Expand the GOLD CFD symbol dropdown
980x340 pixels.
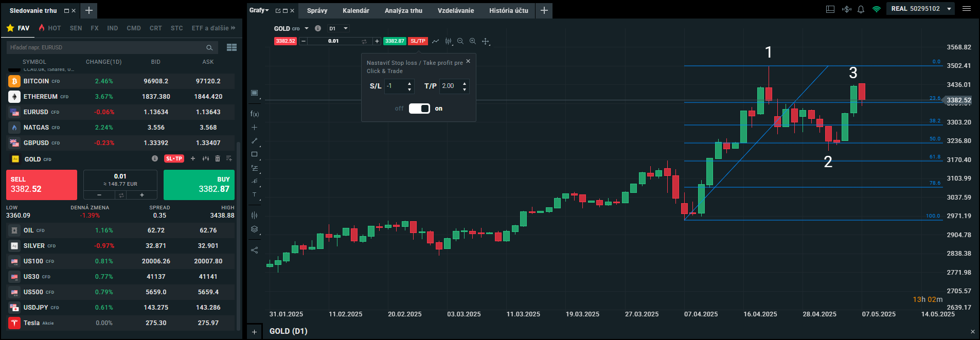pos(307,29)
